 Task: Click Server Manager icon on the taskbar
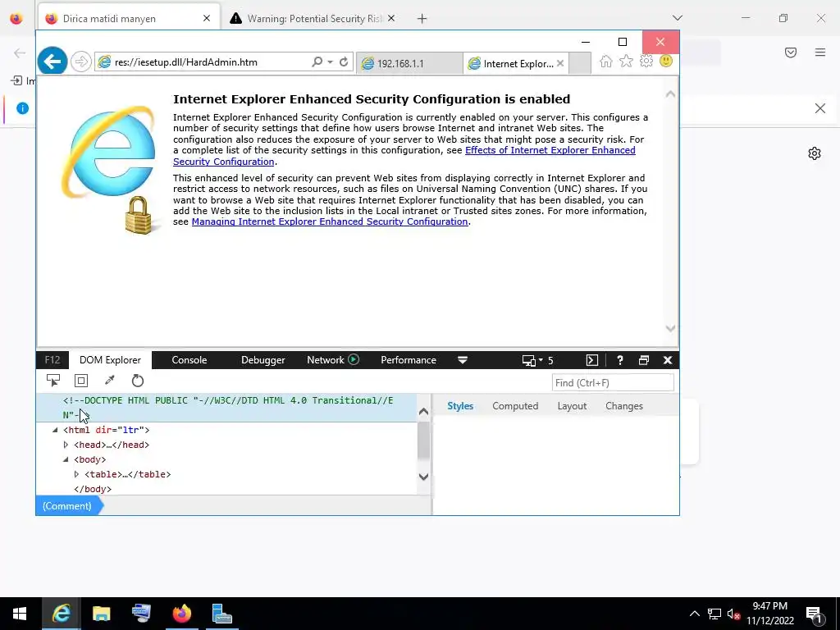point(221,614)
